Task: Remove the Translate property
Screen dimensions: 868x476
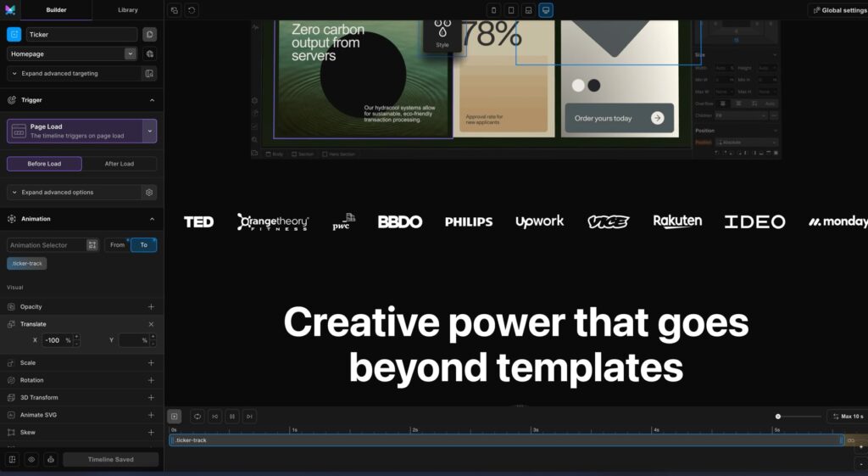Action: [x=151, y=324]
